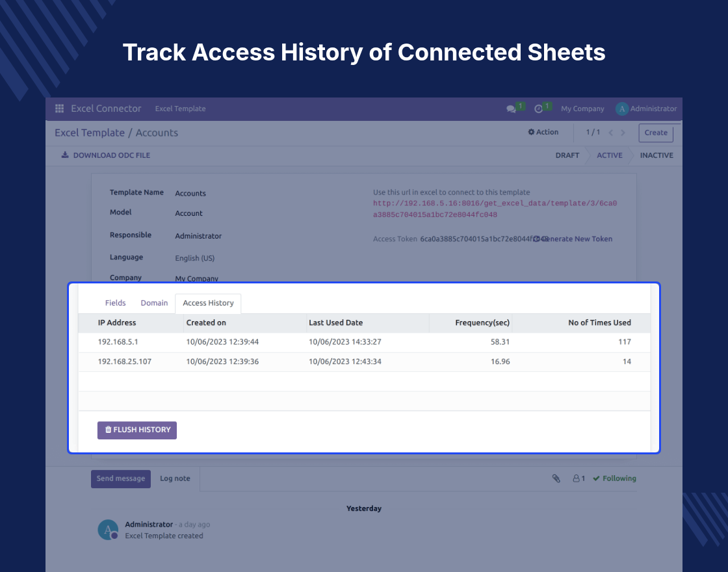Select the row with IP 192.168.5.1
Screen dimensions: 728x572
click(x=364, y=342)
